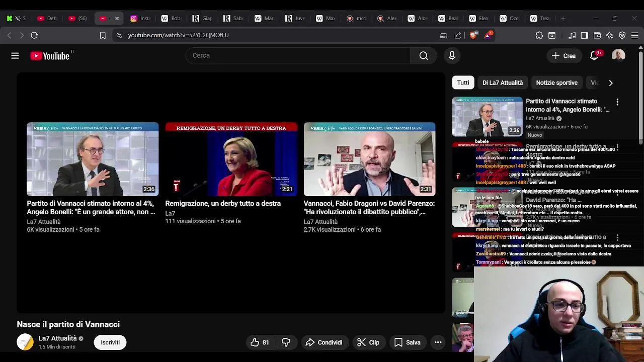Switch to the Instagram tab
644x362 pixels.
pos(140,19)
